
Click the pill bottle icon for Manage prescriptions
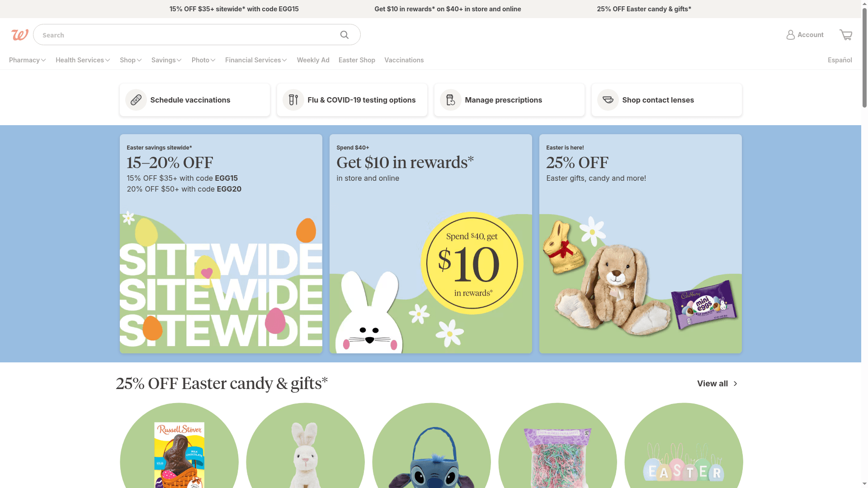tap(451, 100)
